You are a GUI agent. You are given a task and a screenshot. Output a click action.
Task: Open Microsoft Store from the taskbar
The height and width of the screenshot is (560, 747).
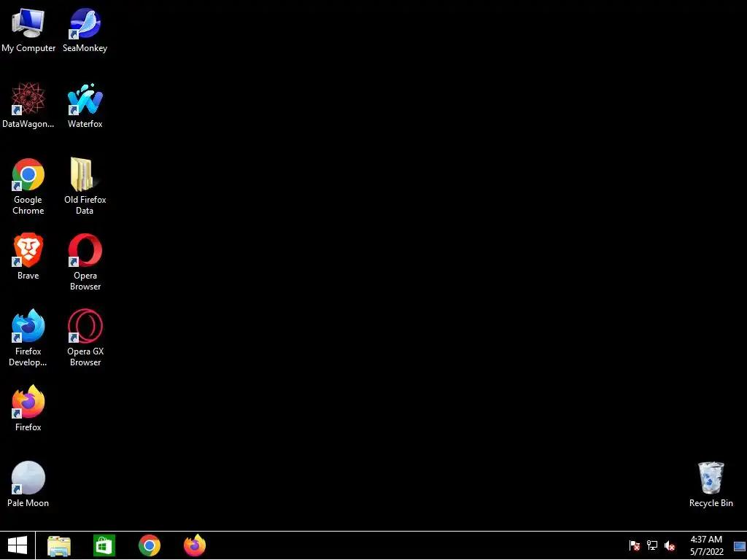tap(104, 545)
